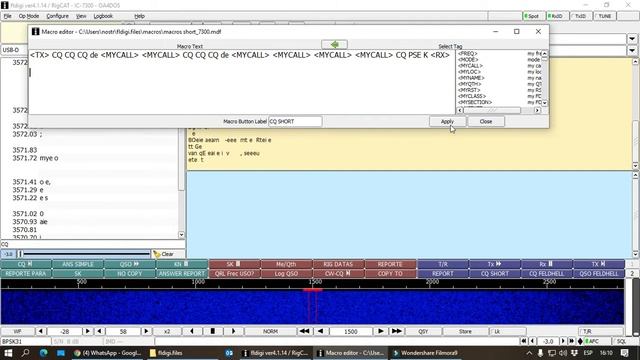Open the Mail app taskbar icon
Image resolution: width=640 pixels, height=360 pixels.
pos(61,353)
